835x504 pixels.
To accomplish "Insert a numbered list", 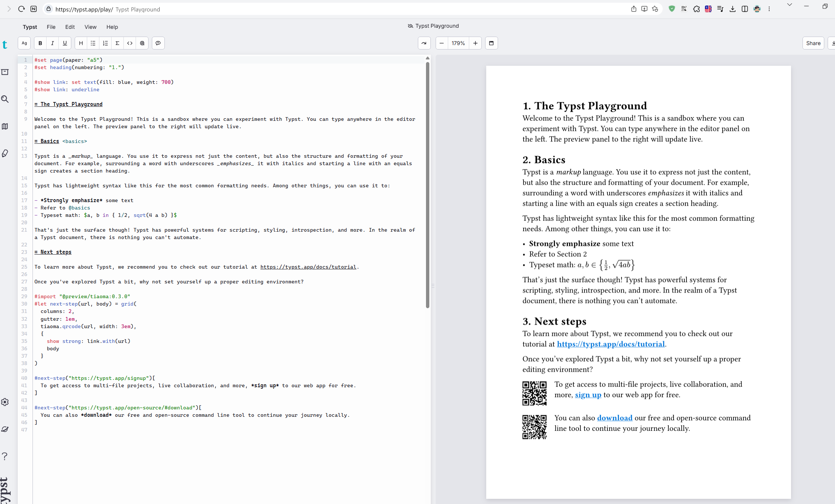I will coord(105,43).
